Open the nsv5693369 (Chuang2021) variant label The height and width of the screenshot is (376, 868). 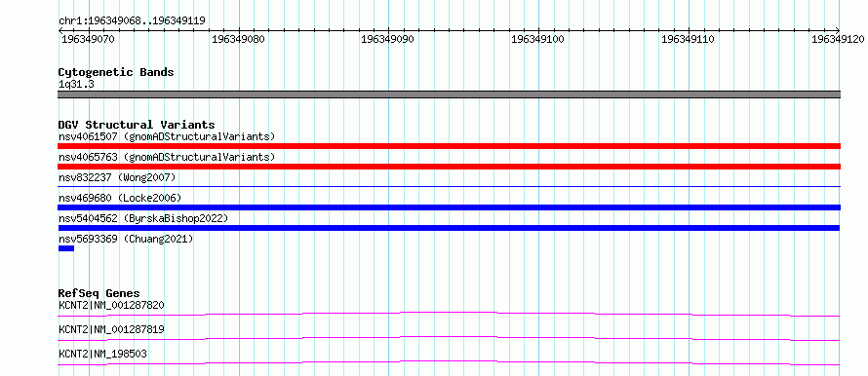126,239
